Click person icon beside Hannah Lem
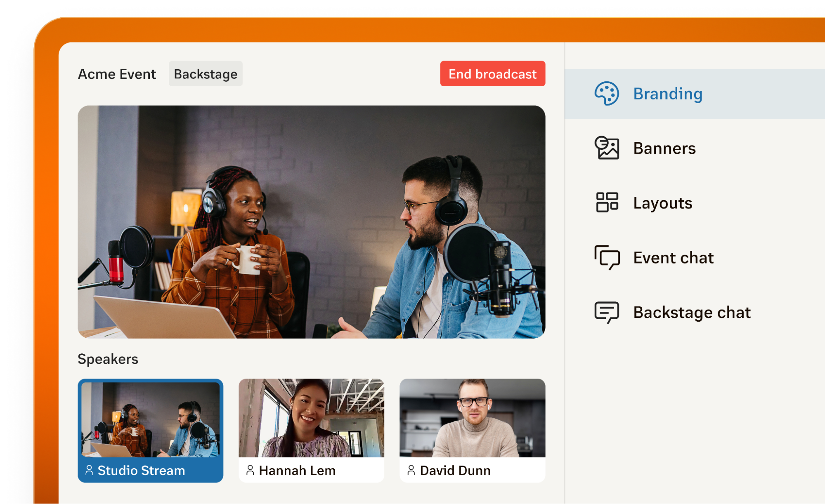The image size is (825, 504). [x=250, y=470]
